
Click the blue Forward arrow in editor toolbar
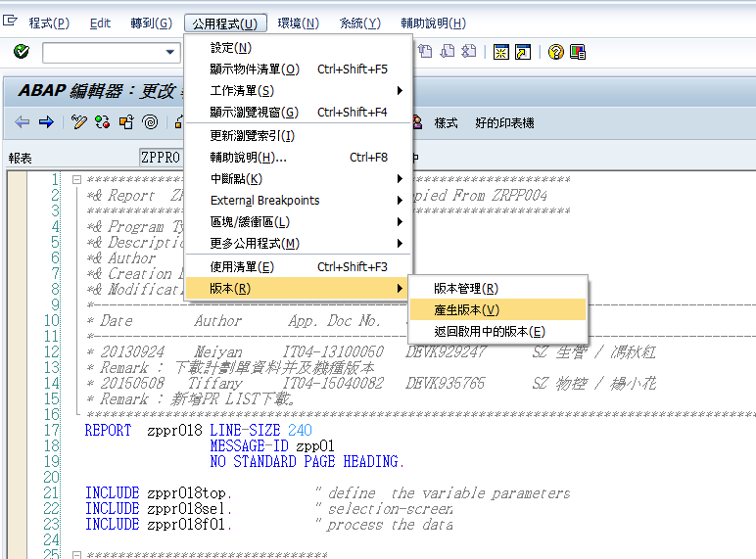[x=46, y=122]
